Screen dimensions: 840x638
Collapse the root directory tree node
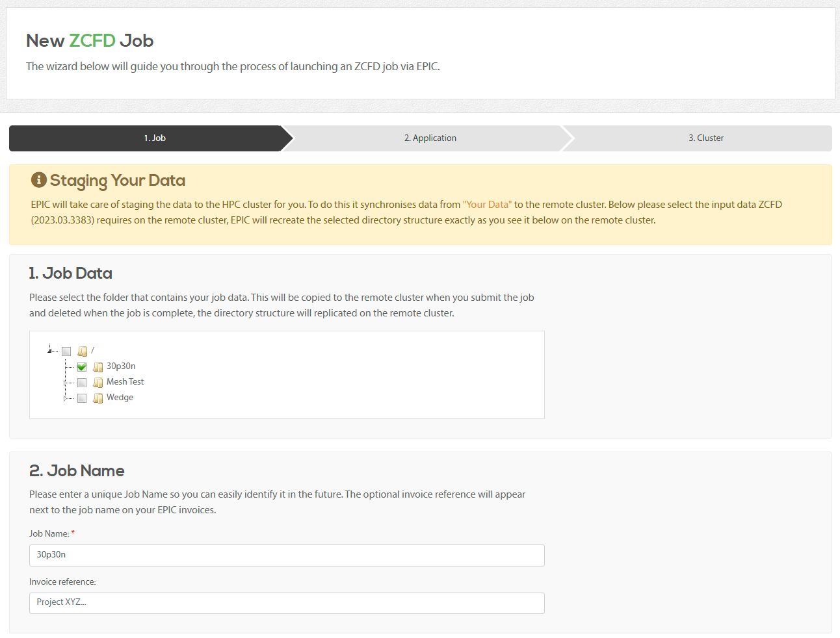tap(50, 350)
